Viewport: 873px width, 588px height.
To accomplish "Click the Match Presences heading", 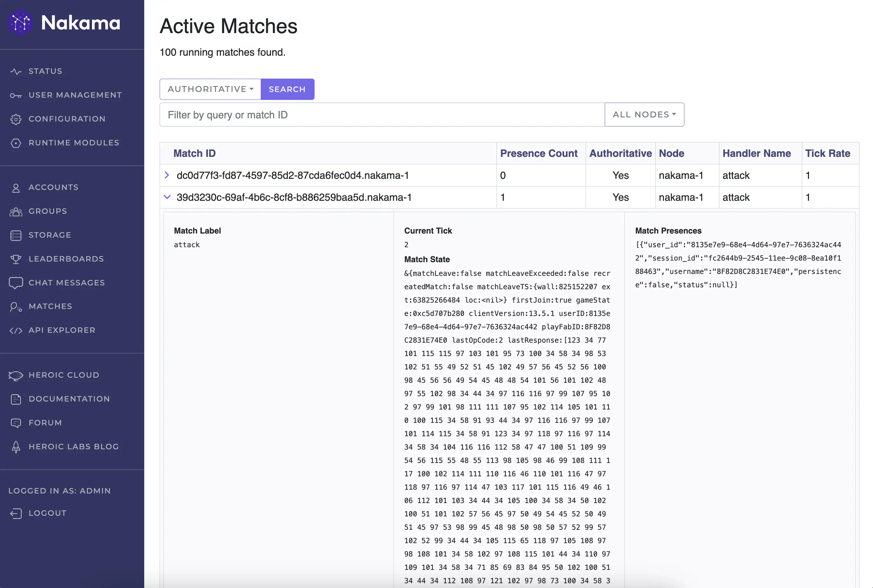I will click(x=668, y=231).
